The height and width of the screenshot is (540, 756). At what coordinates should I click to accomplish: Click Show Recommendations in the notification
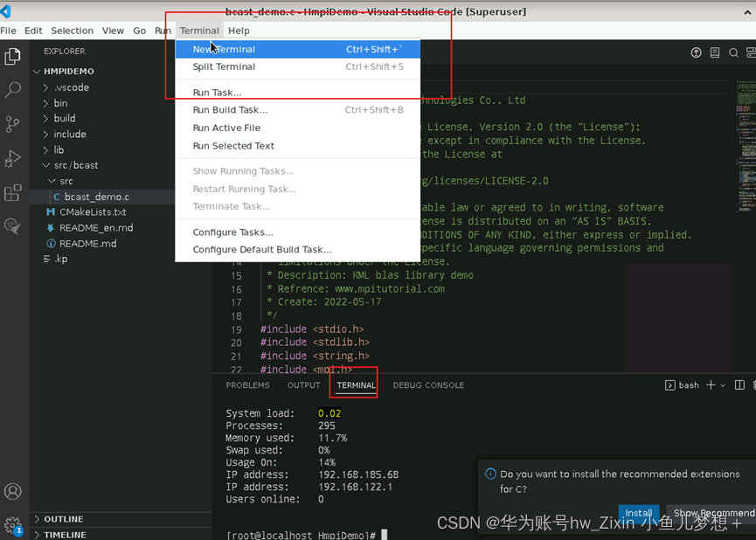point(713,514)
